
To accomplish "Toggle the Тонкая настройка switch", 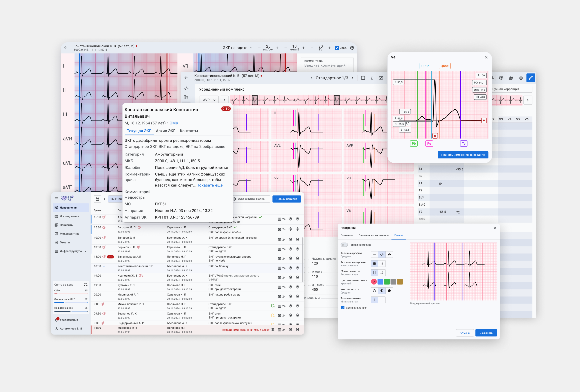I will click(344, 245).
